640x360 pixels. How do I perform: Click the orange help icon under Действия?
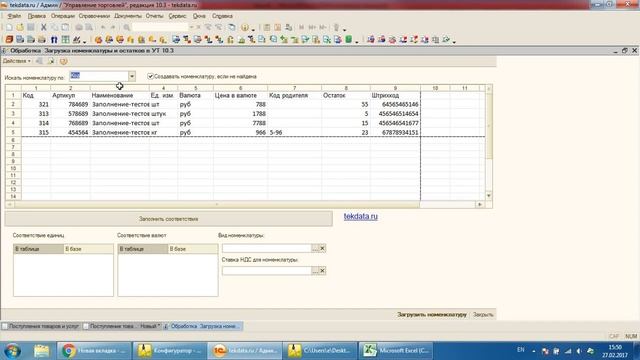(63, 61)
